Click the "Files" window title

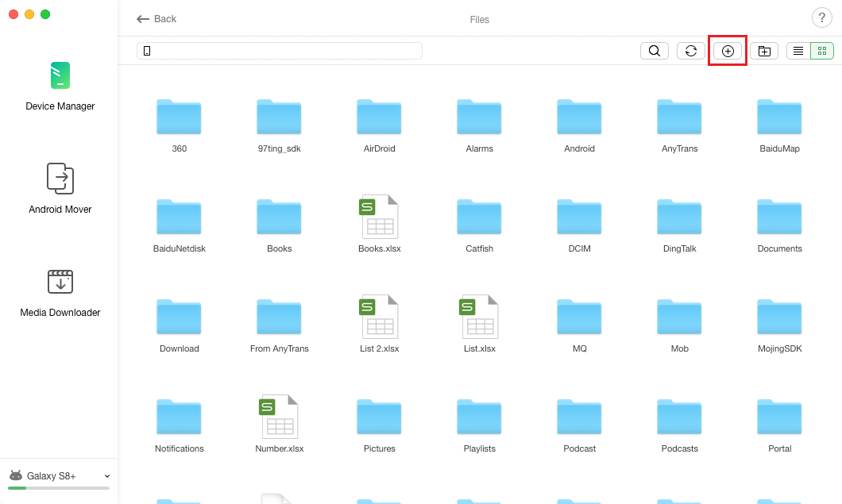point(480,19)
